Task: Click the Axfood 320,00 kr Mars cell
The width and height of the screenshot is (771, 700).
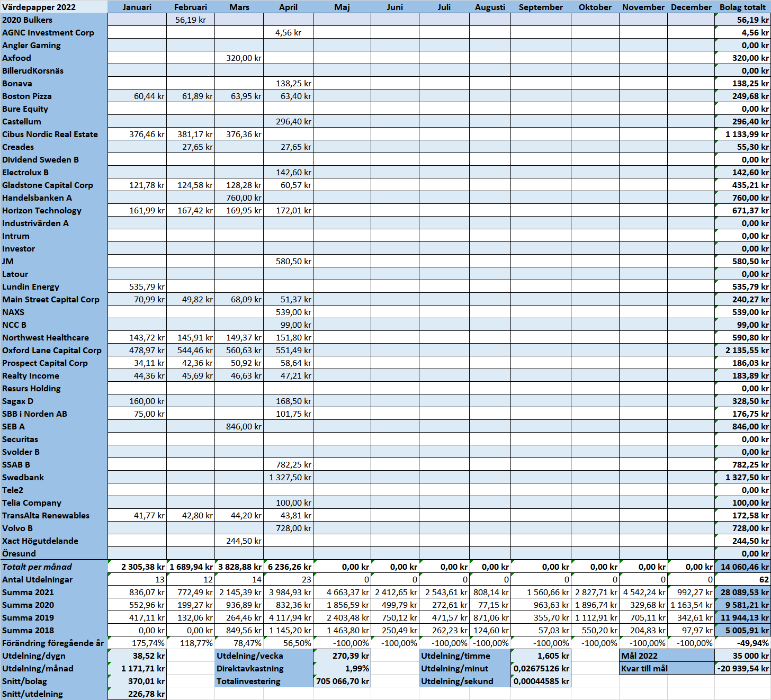Action: point(239,58)
